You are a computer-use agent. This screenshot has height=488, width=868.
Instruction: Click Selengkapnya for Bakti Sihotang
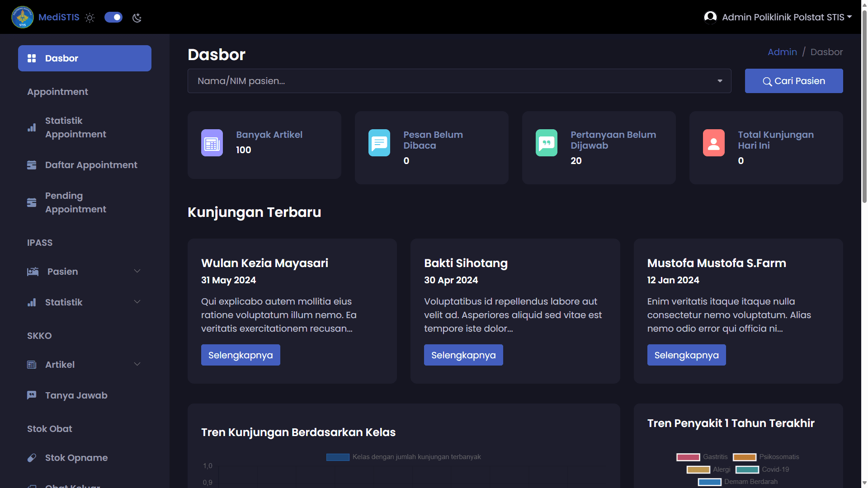coord(463,355)
